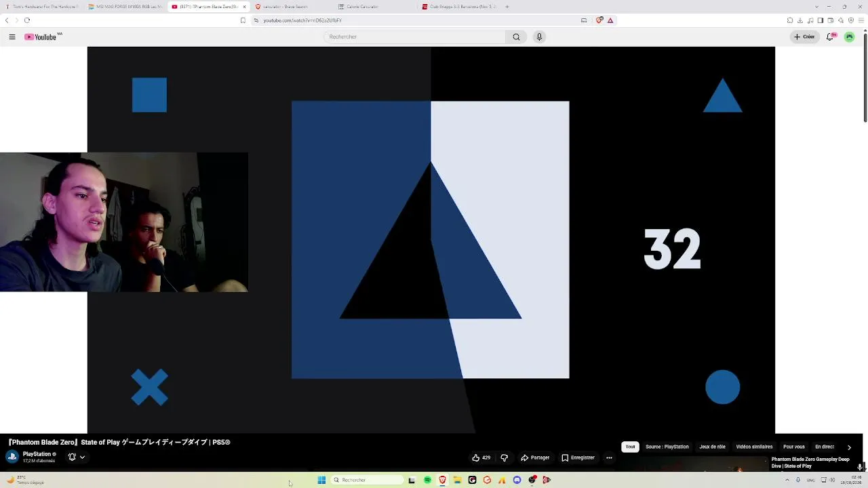
Task: Open Brave Rewards triangle icon
Action: 610,20
